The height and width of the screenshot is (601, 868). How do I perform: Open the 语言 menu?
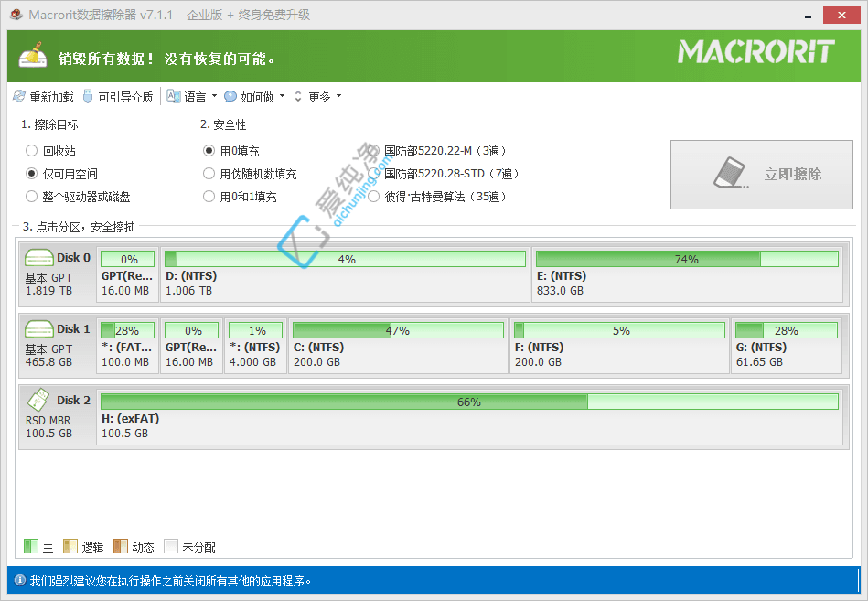coord(191,97)
